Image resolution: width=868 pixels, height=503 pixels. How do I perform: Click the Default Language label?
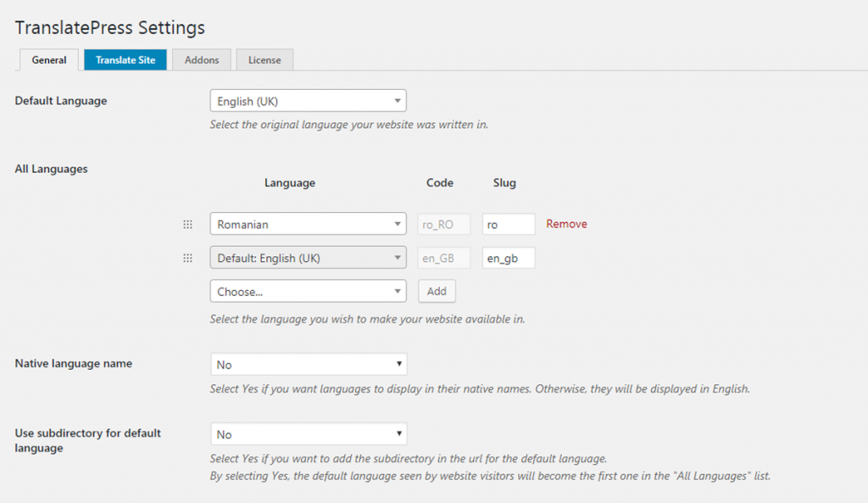(x=61, y=101)
